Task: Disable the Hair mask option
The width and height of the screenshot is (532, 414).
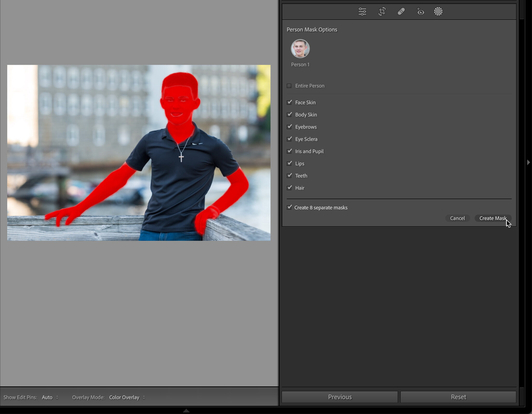Action: (289, 188)
